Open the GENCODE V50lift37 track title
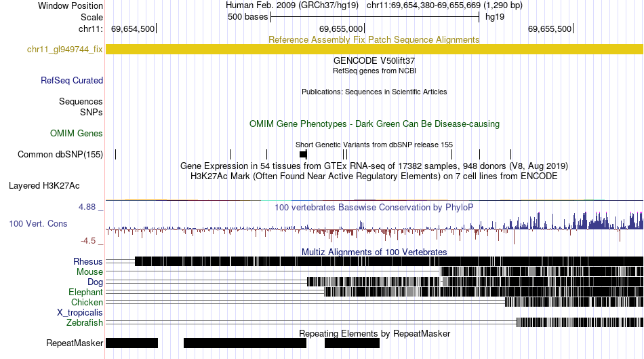 [x=374, y=60]
